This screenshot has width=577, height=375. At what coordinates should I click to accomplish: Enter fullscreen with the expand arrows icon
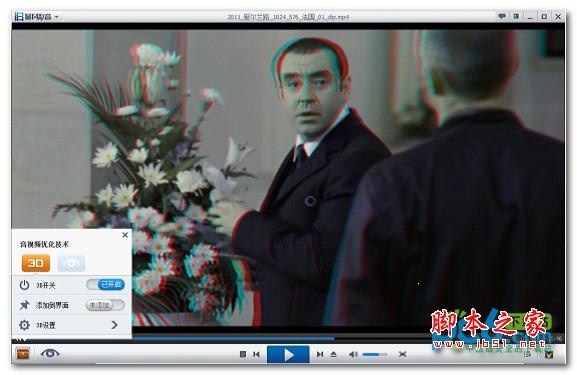403,354
